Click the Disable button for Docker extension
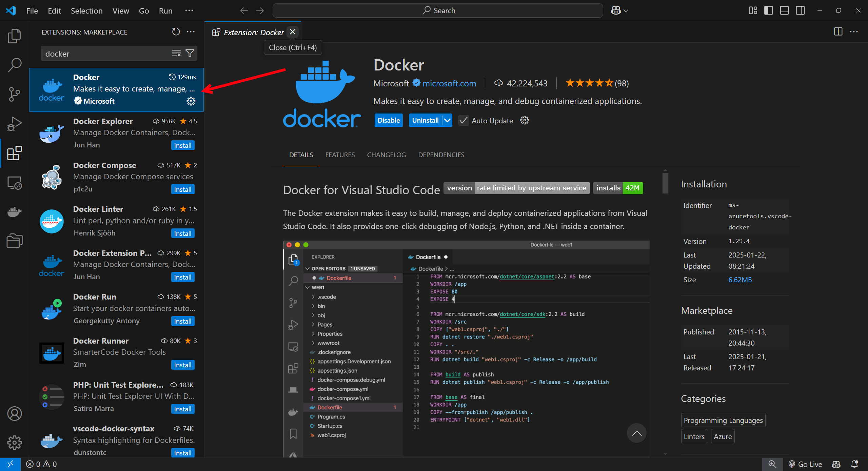The height and width of the screenshot is (471, 868). [388, 120]
